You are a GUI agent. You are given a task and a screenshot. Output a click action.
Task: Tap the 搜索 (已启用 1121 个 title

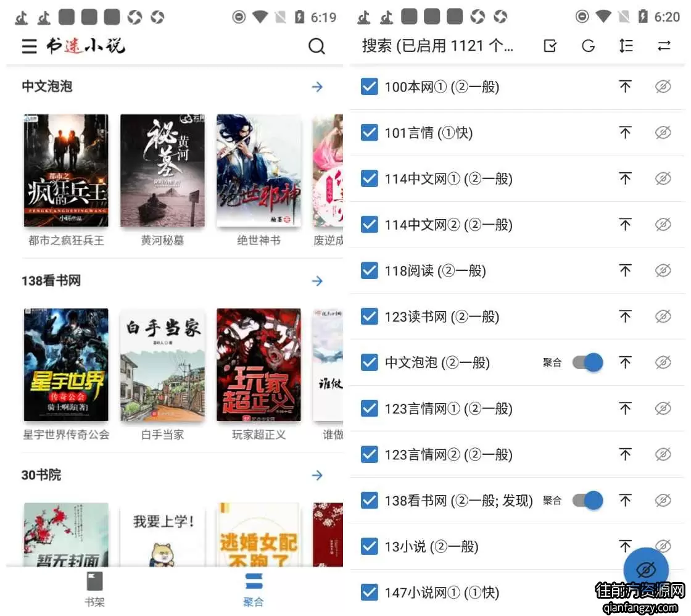437,46
